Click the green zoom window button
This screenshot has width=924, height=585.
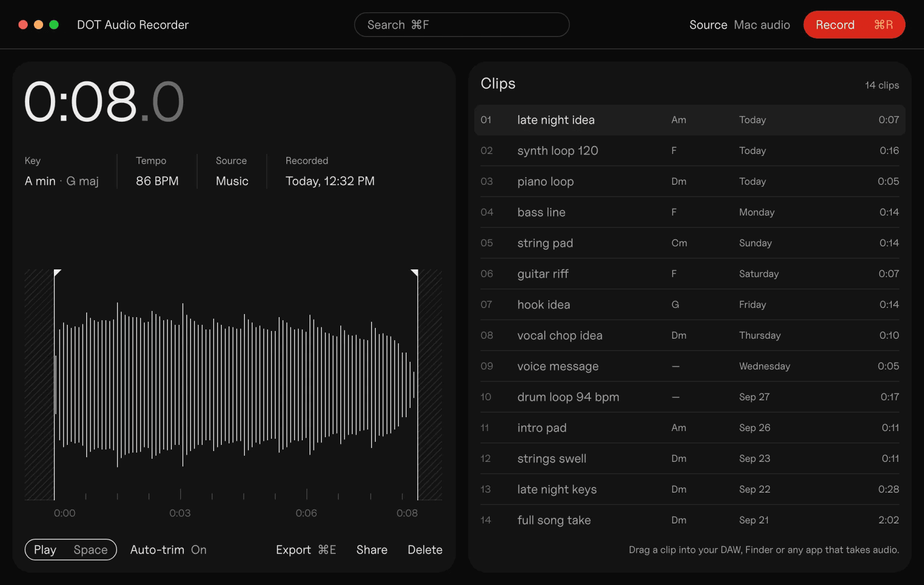tap(54, 25)
